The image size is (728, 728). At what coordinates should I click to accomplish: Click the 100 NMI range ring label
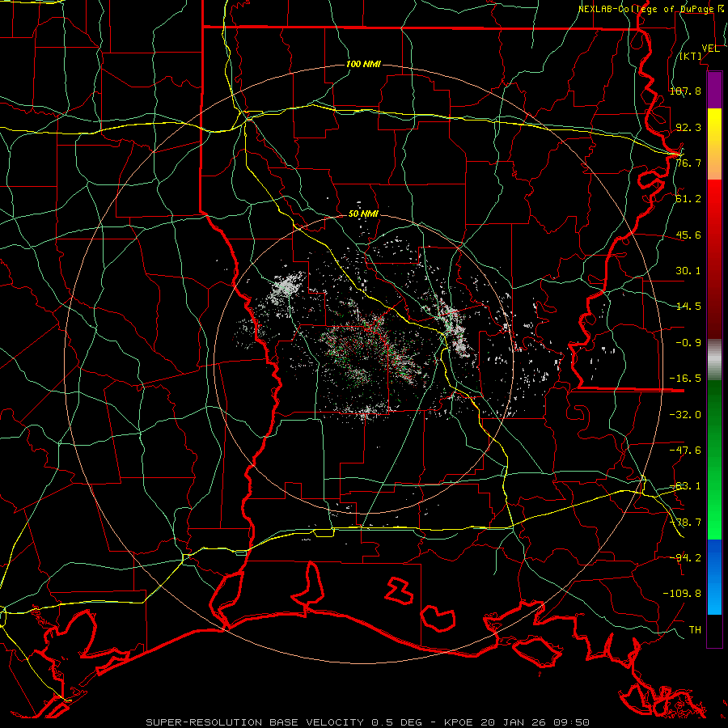pos(363,64)
